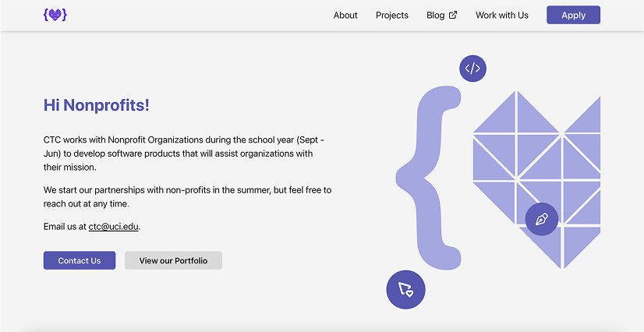Click the code brackets circle icon
This screenshot has height=332, width=644.
pos(472,69)
